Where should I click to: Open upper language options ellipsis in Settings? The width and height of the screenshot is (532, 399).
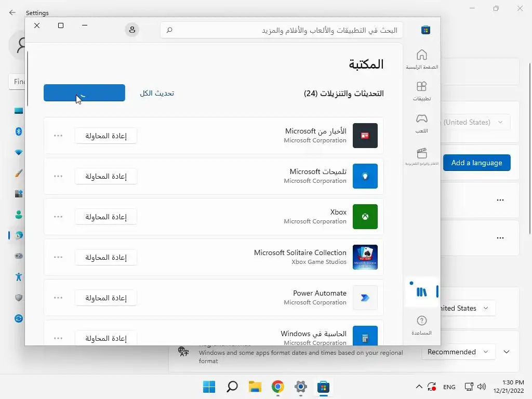coord(500,200)
